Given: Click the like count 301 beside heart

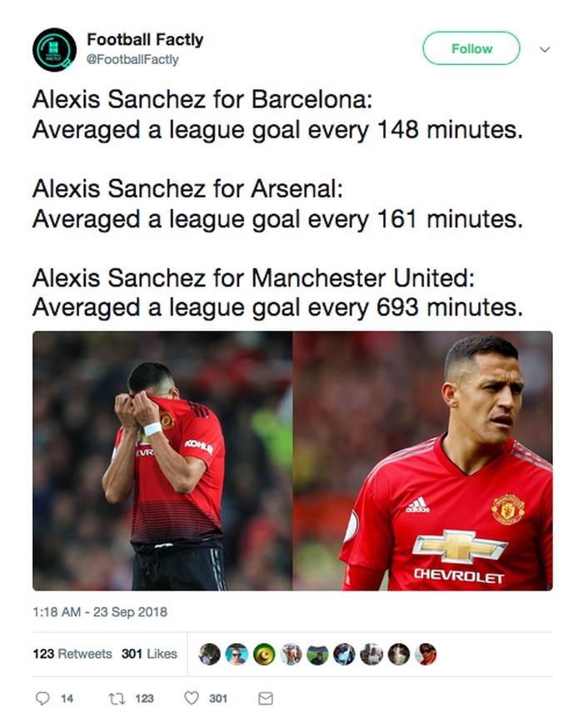Looking at the screenshot, I should pos(218,698).
